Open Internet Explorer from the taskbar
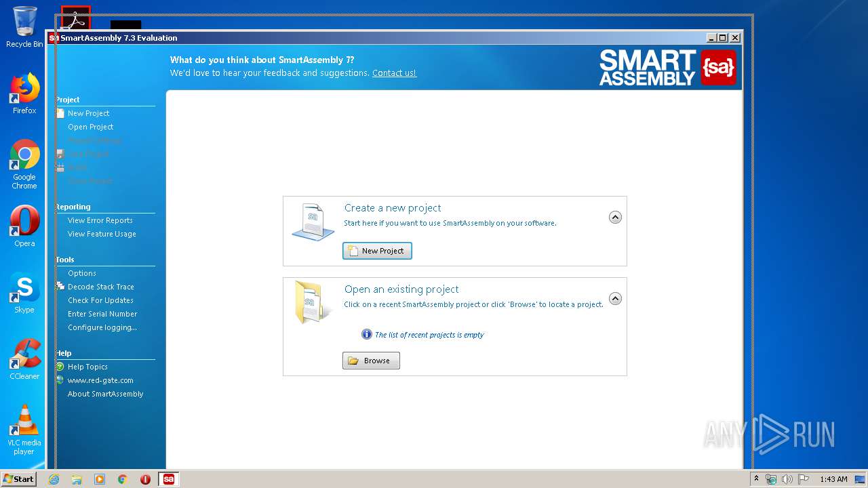Viewport: 868px width, 488px height. [54, 479]
